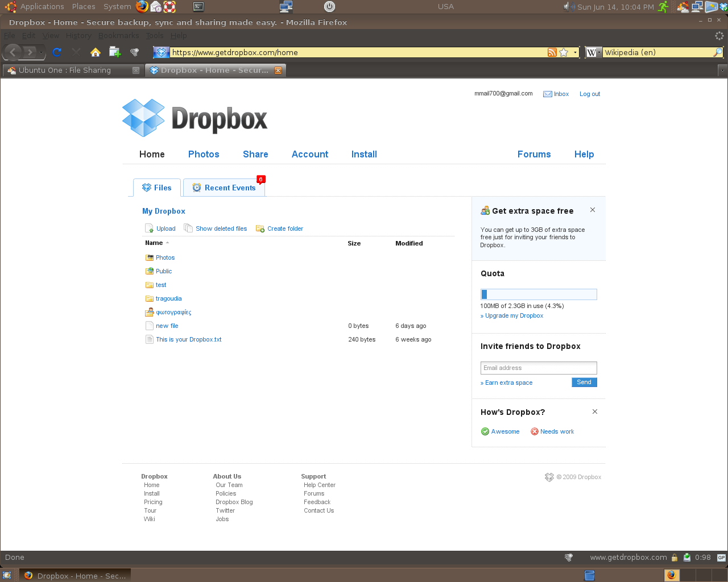Click the Quota usage bar
The image size is (728, 582).
539,294
